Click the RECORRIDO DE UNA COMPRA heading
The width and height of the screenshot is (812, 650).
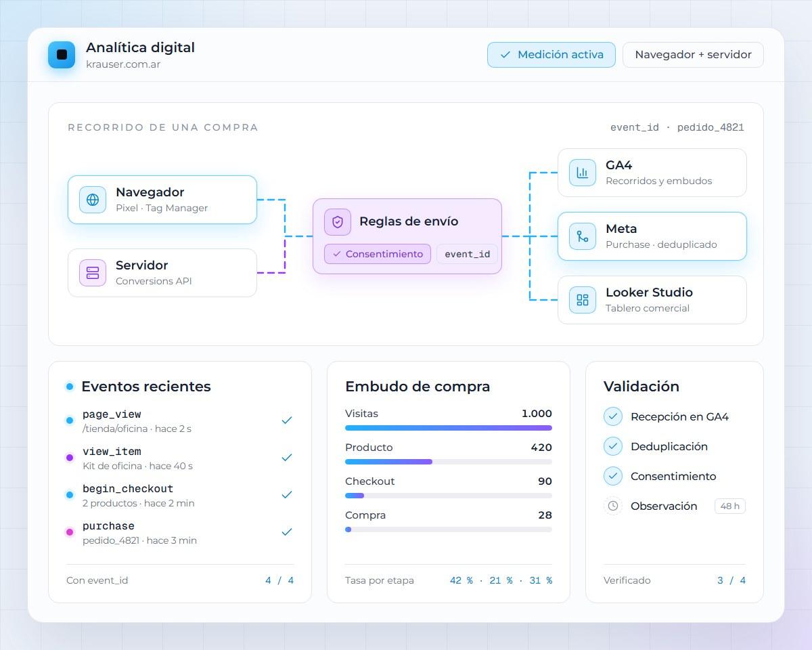click(163, 127)
